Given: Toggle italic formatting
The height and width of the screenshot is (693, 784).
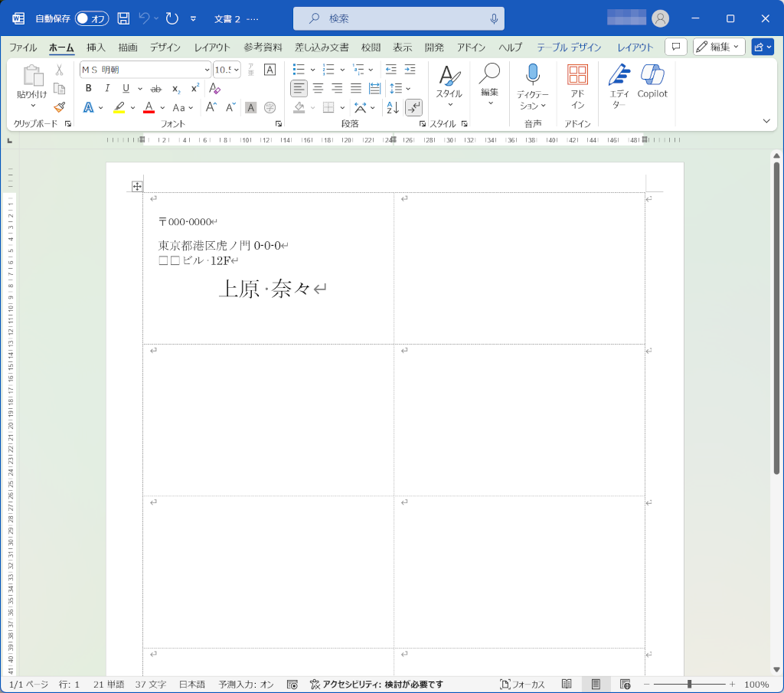Looking at the screenshot, I should tap(107, 89).
